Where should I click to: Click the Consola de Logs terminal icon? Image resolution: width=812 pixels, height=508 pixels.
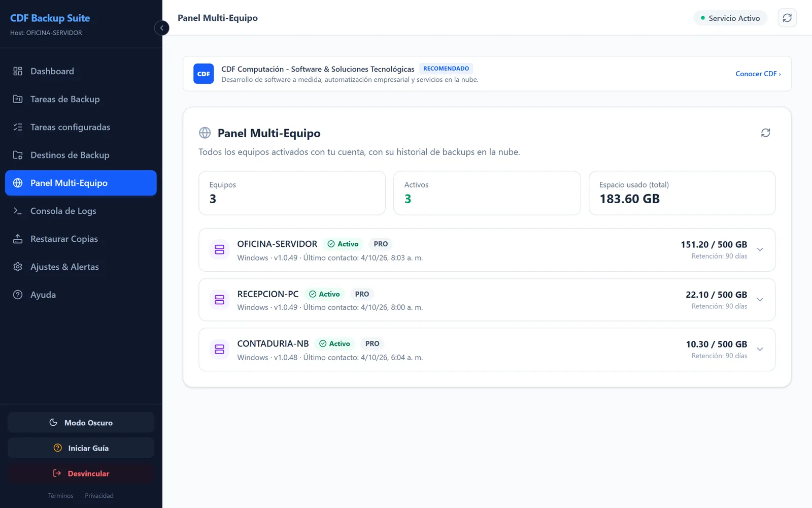(18, 211)
